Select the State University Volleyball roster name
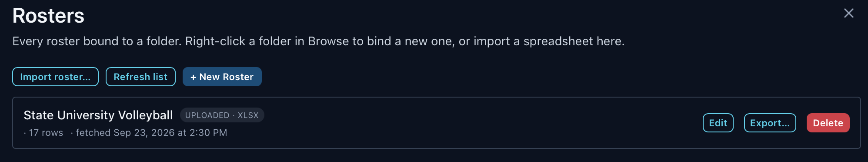The image size is (868, 162). [x=98, y=115]
